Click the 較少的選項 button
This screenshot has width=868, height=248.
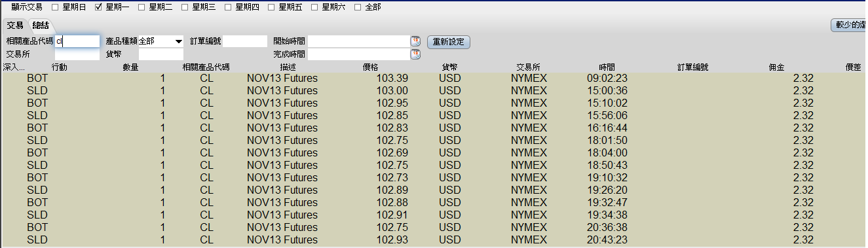[848, 26]
